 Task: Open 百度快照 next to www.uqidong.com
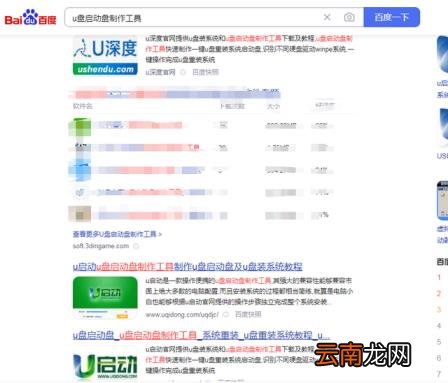click(x=248, y=314)
